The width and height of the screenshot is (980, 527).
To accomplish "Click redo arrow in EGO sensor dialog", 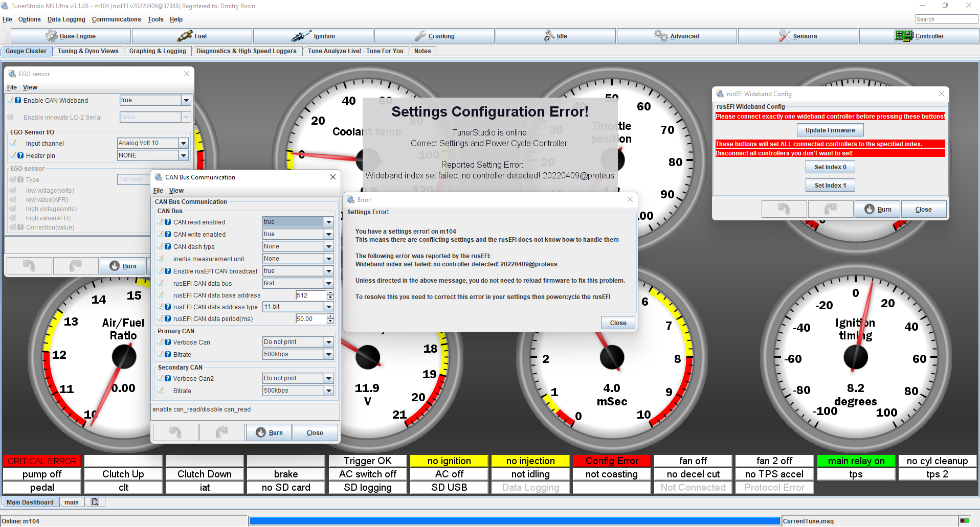I will tap(76, 266).
